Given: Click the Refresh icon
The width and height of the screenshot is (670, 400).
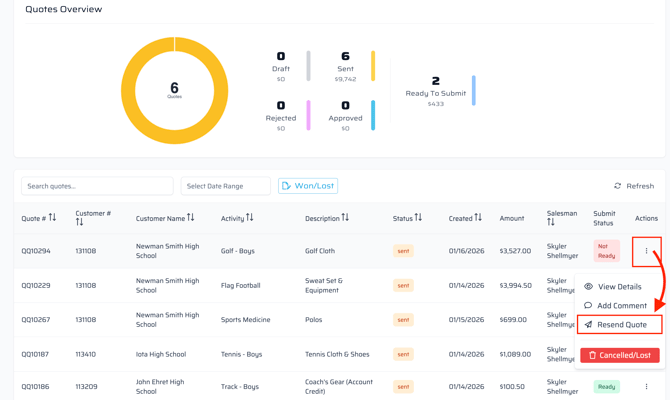Looking at the screenshot, I should (617, 186).
